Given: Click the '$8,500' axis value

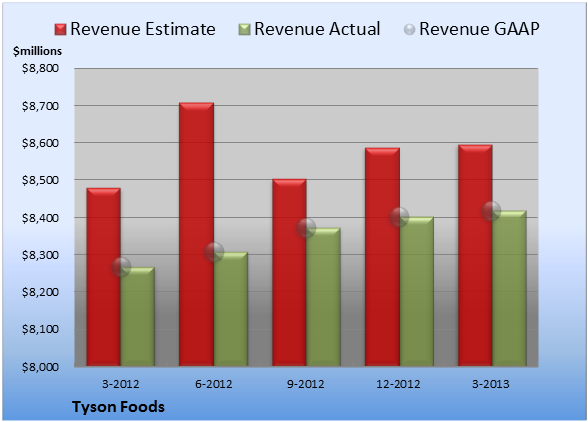Looking at the screenshot, I should click(40, 180).
